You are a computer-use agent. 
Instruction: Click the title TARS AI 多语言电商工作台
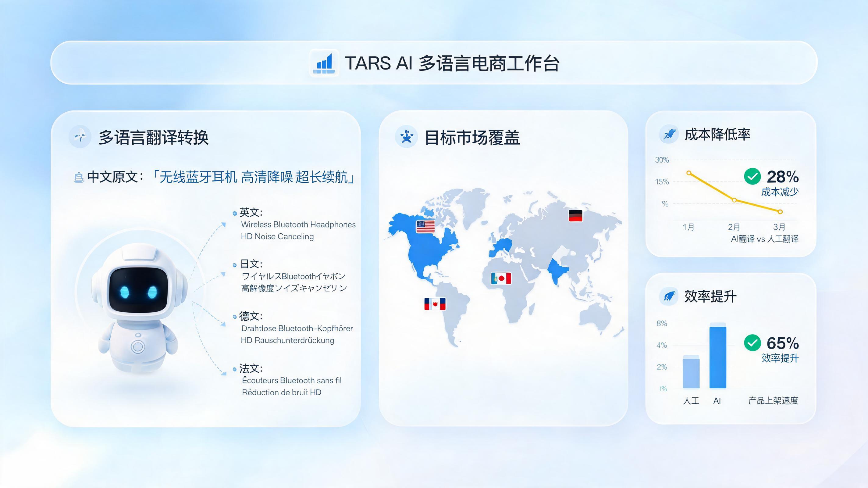[452, 63]
